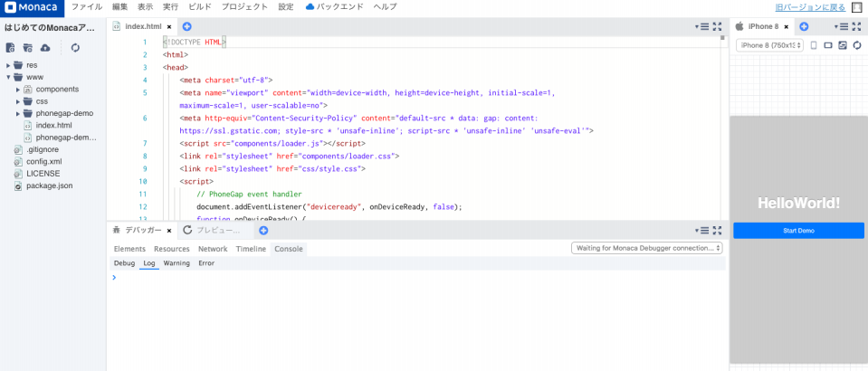868x371 pixels.
Task: Select config.xml in the file tree
Action: (x=44, y=162)
